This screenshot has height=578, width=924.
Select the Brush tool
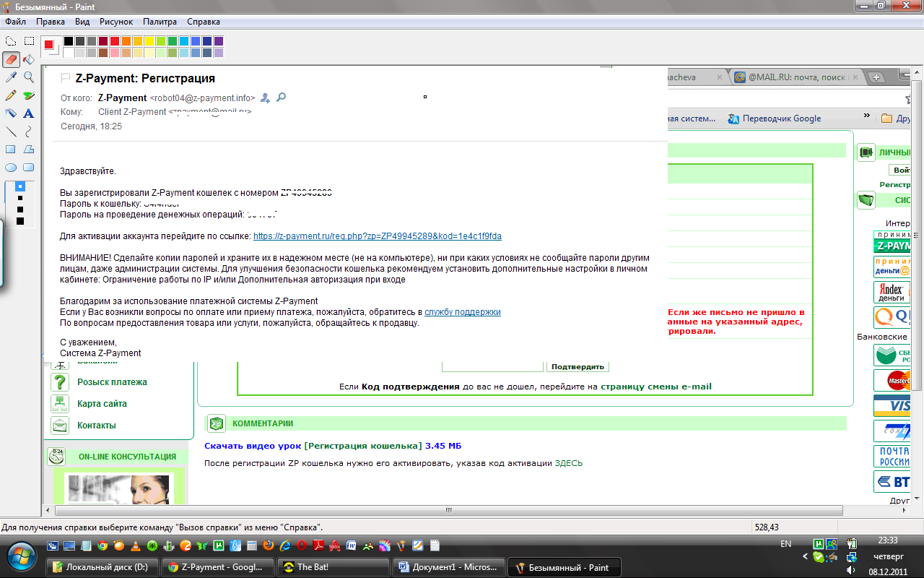point(29,95)
